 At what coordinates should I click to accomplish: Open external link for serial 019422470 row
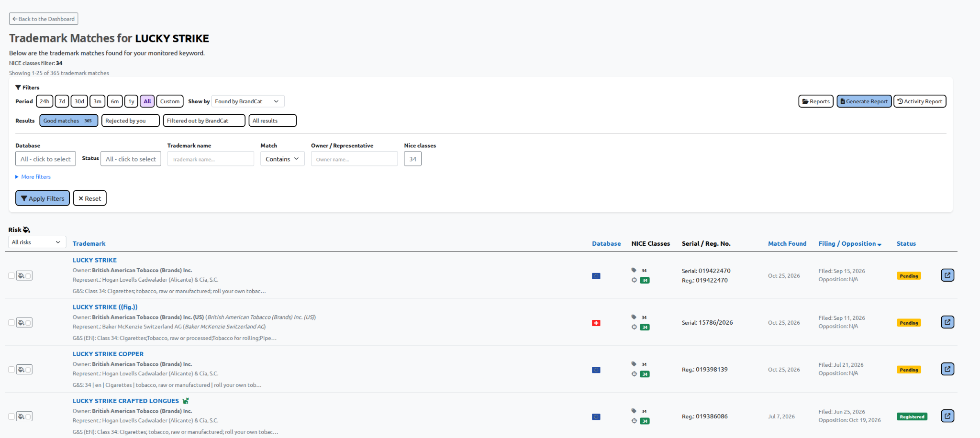(x=947, y=275)
